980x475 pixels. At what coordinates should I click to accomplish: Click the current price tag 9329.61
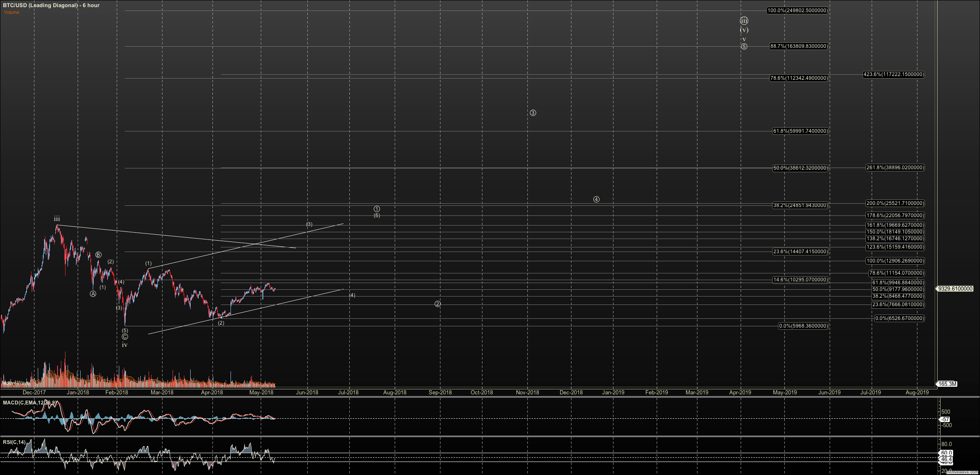[x=955, y=289]
